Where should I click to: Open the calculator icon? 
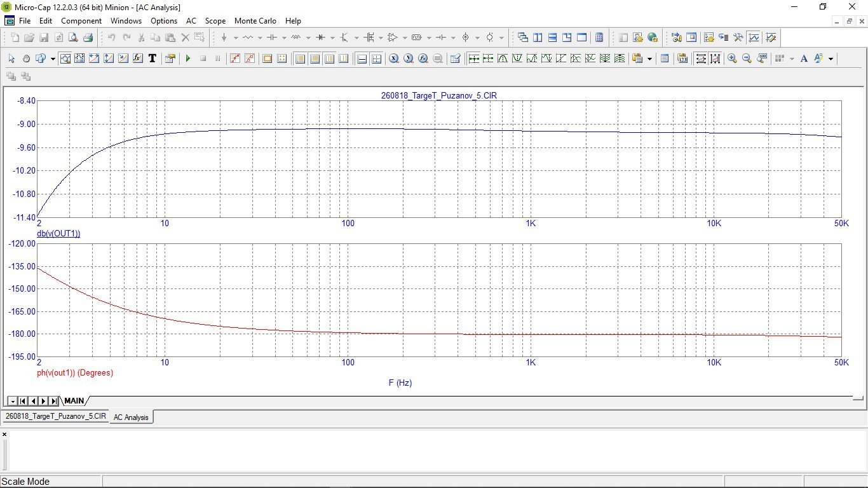coord(599,37)
